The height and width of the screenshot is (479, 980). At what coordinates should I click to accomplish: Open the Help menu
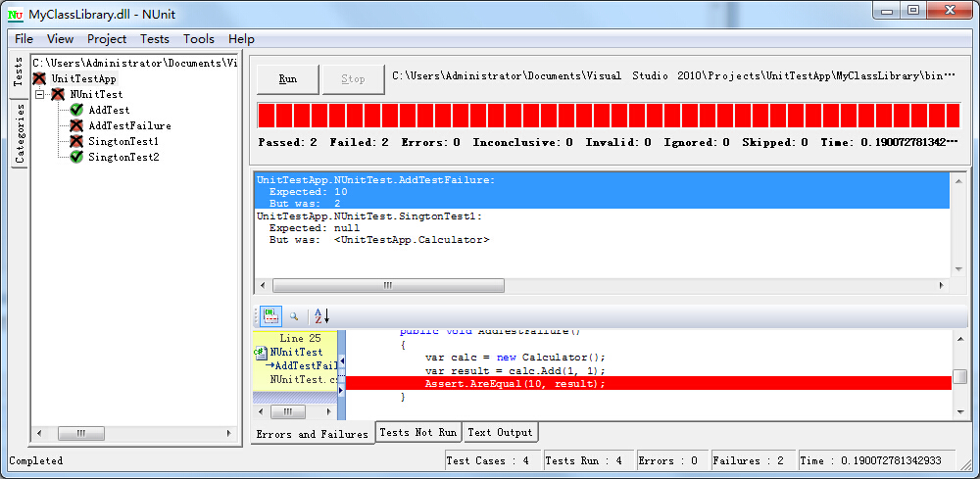click(241, 39)
